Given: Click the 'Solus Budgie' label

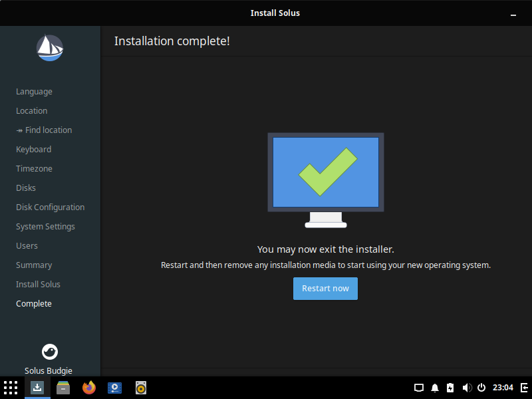Looking at the screenshot, I should tap(48, 370).
